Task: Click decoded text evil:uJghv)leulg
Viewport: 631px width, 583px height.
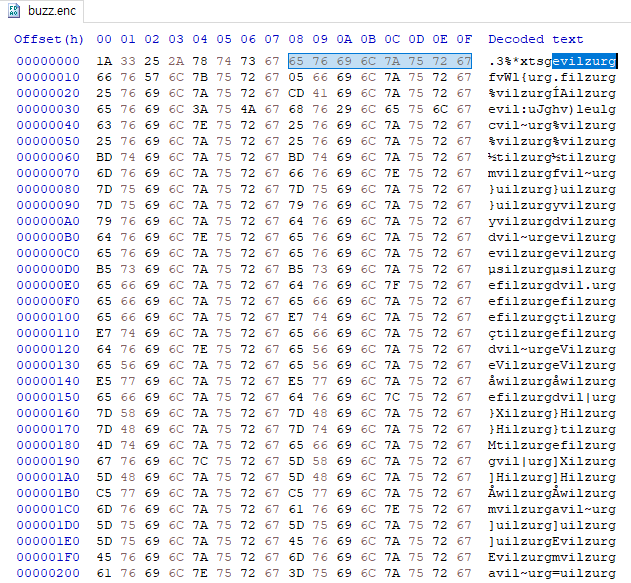Action: 552,109
